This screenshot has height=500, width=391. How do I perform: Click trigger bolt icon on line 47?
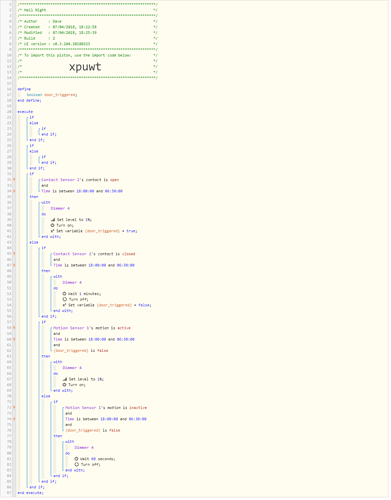coord(14,266)
